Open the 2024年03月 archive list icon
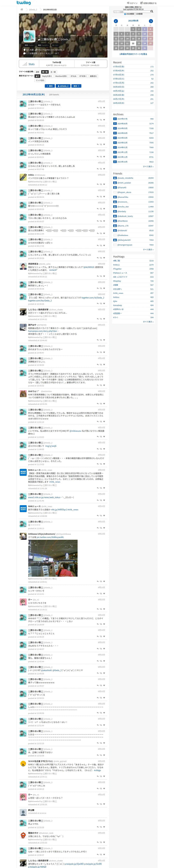The height and width of the screenshot is (868, 174). click(115, 138)
